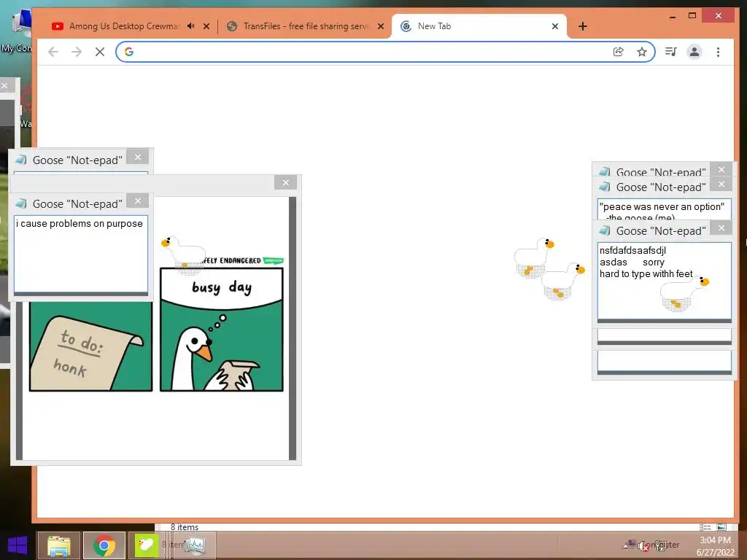
Task: Mute the Among Us tab audio icon
Action: tap(191, 26)
